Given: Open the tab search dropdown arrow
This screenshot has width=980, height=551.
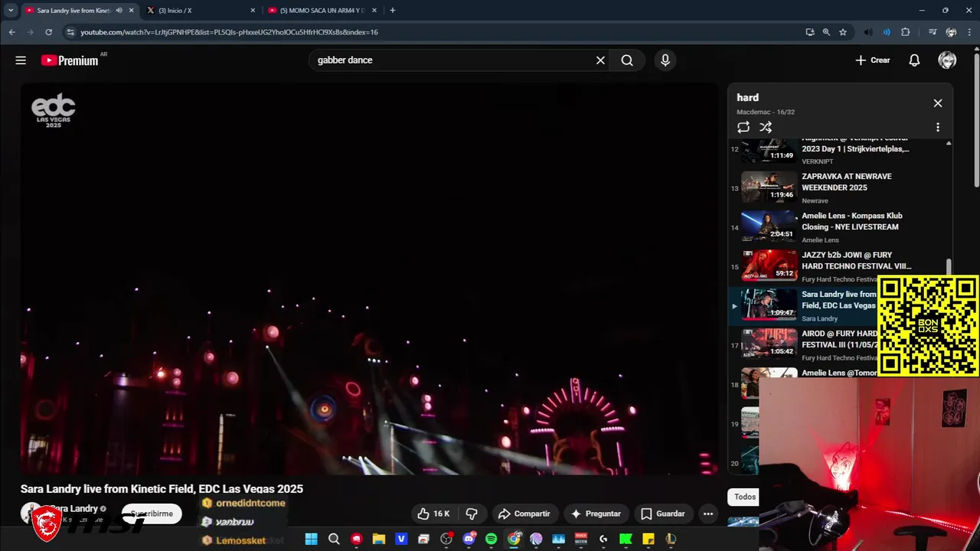Looking at the screenshot, I should (11, 11).
